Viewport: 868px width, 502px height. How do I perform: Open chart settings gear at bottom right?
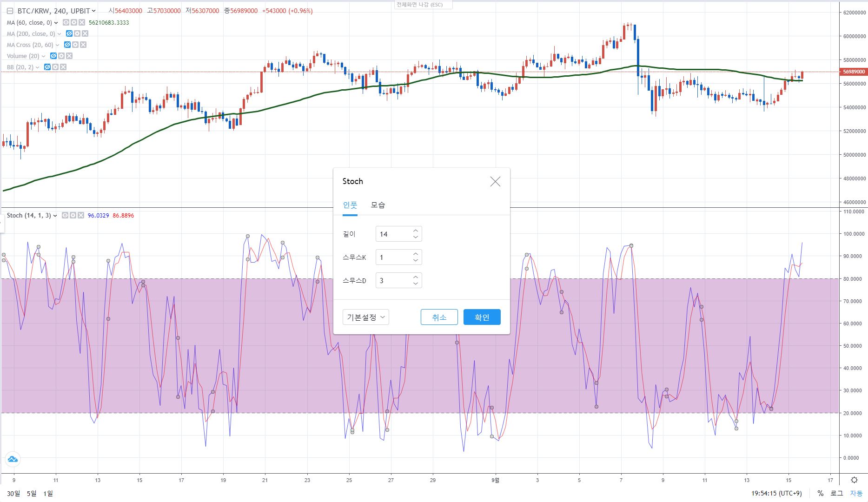point(854,480)
